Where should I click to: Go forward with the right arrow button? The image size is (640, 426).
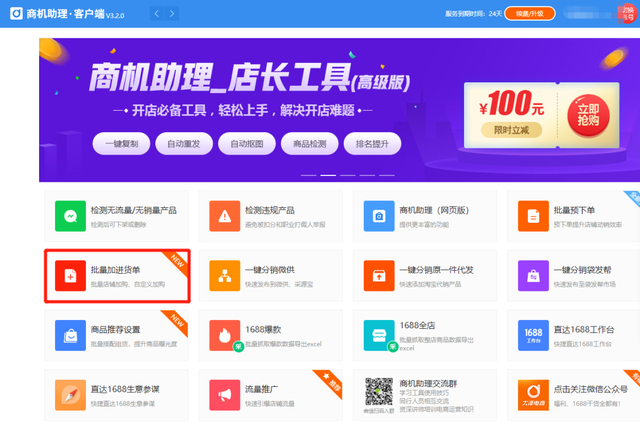click(x=172, y=13)
